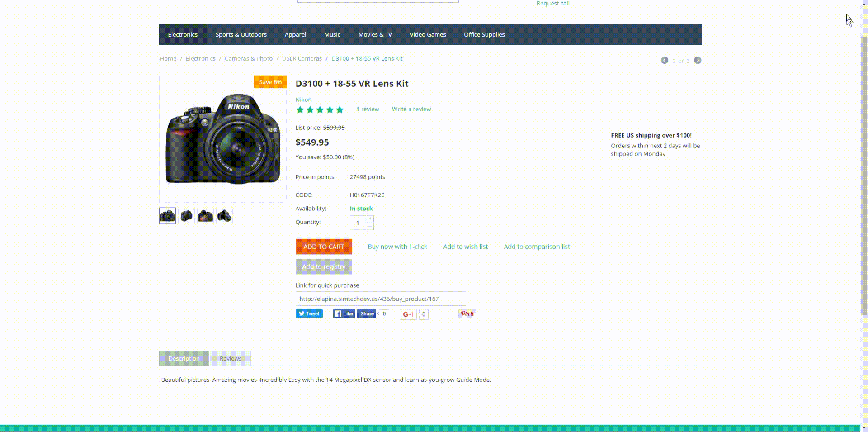Viewport: 868px width, 432px height.
Task: Click the Google +1 button
Action: [408, 314]
